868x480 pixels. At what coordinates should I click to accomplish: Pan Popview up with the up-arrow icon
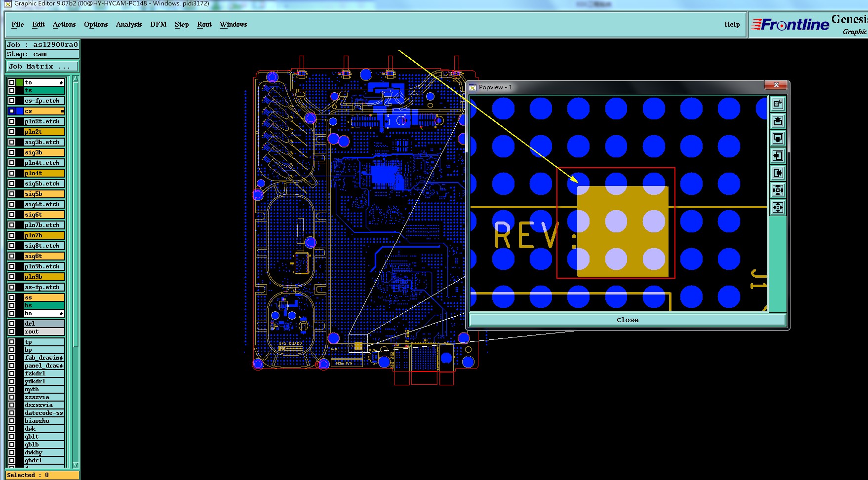click(778, 121)
